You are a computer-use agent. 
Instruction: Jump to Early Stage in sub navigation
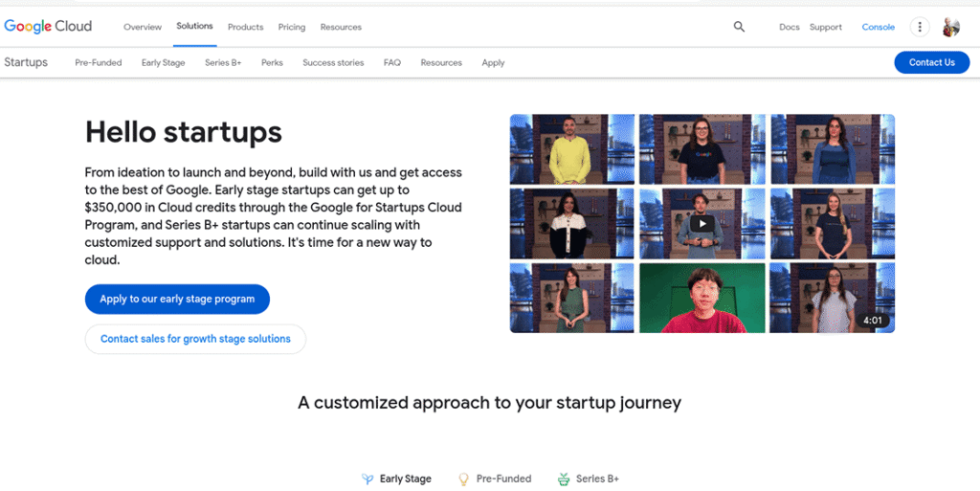click(163, 62)
